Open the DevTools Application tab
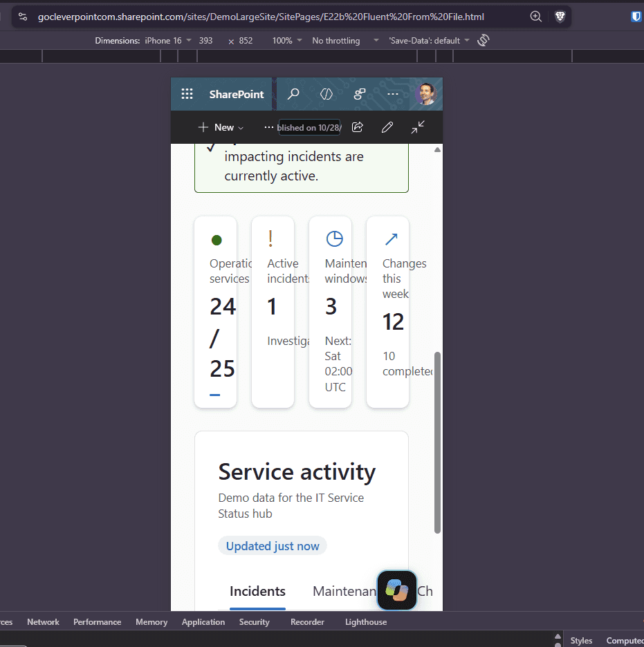644x647 pixels. click(203, 622)
